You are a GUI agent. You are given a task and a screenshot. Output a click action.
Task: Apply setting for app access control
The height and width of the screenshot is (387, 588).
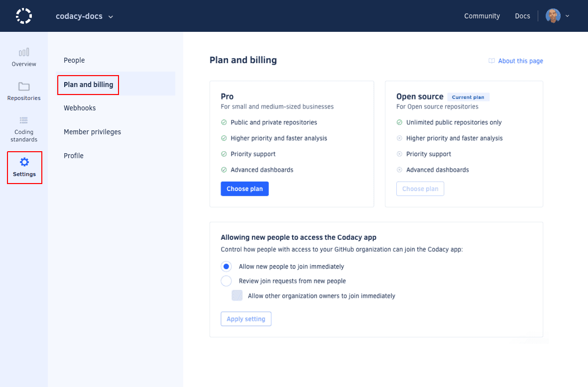tap(246, 319)
